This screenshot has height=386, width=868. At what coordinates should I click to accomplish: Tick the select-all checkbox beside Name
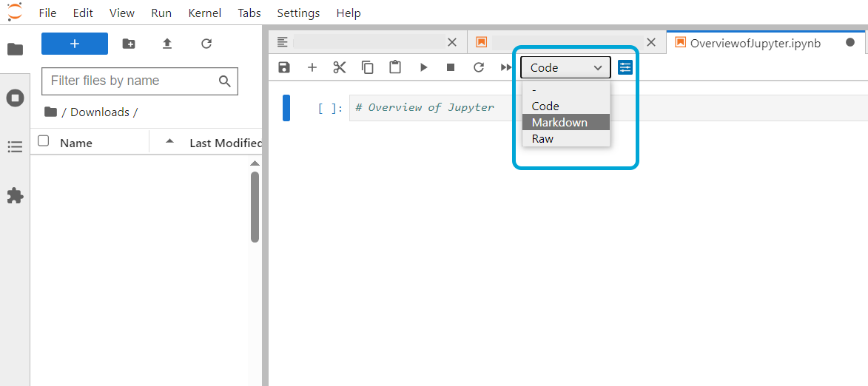(x=44, y=141)
